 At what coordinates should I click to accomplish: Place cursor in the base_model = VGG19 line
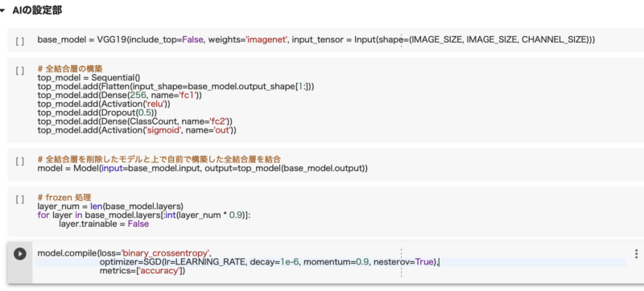[x=316, y=39]
